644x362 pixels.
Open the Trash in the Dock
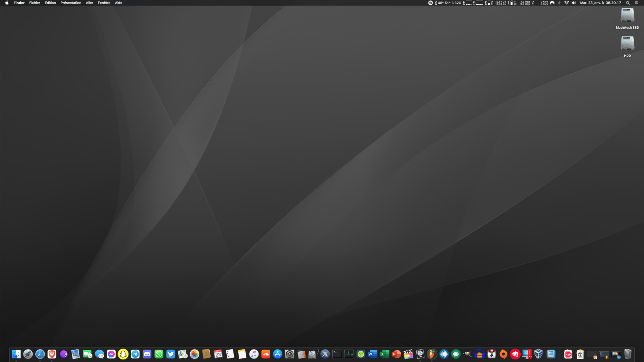pyautogui.click(x=628, y=354)
